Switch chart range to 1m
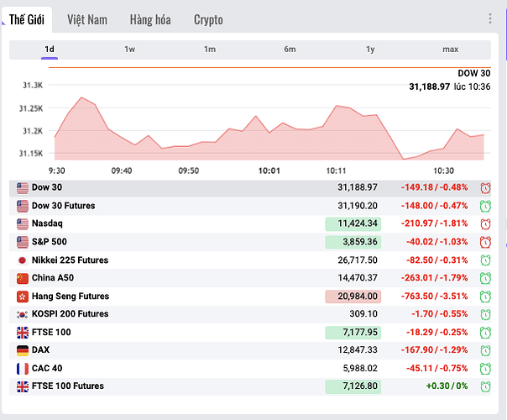507x420 pixels. (x=210, y=50)
